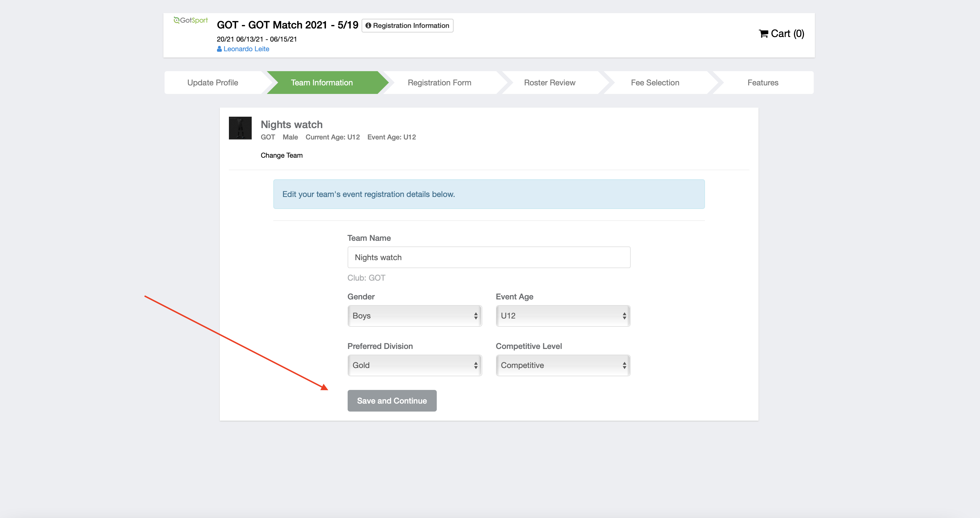Click the event dates 06/13/21 - 06/15/21
The height and width of the screenshot is (518, 980).
(x=266, y=39)
